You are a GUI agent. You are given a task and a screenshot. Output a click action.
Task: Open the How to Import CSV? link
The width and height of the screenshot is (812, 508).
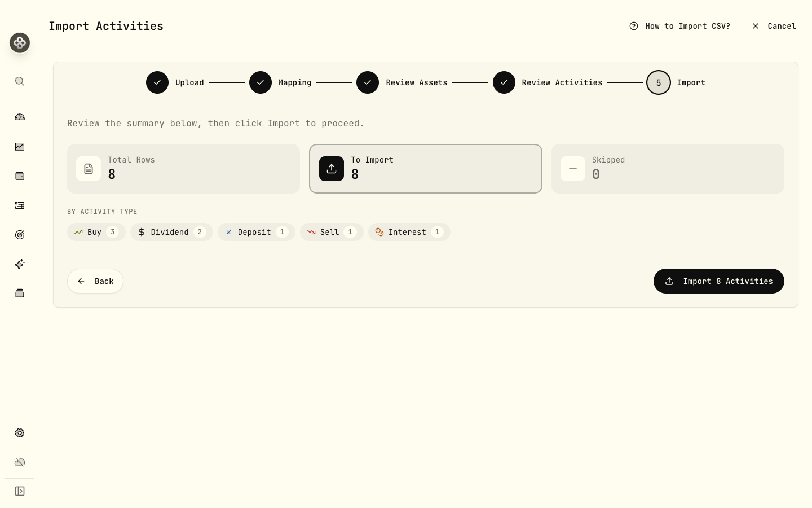click(x=680, y=26)
